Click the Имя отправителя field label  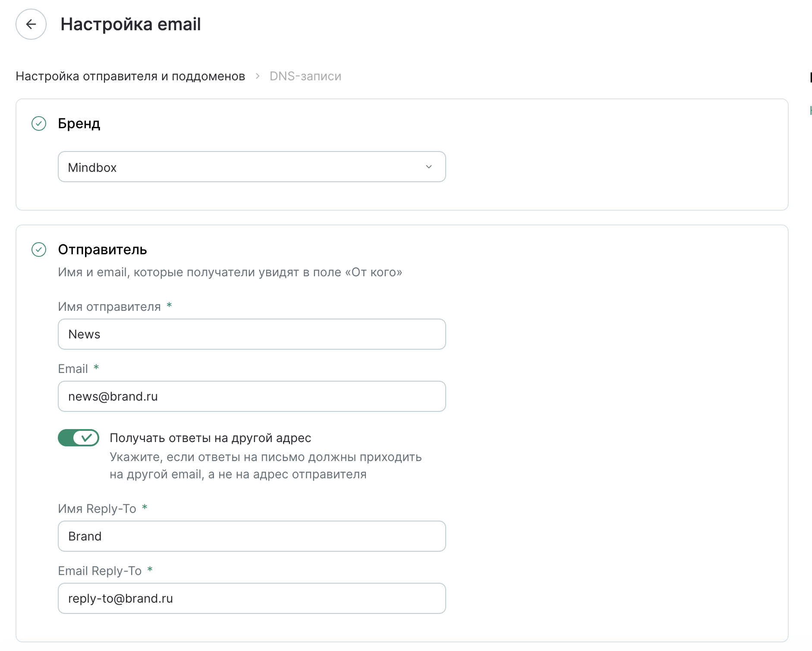click(x=110, y=307)
